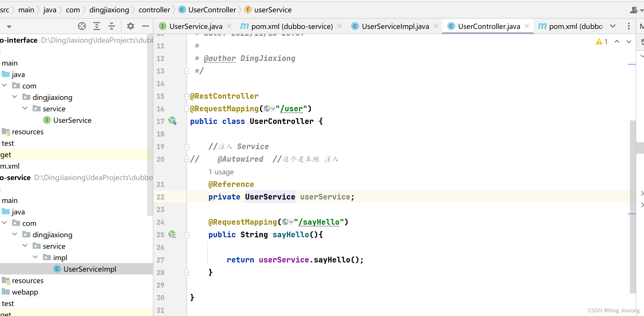This screenshot has width=644, height=316.
Task: Close the UserServiceImpl.java tab
Action: pos(436,26)
